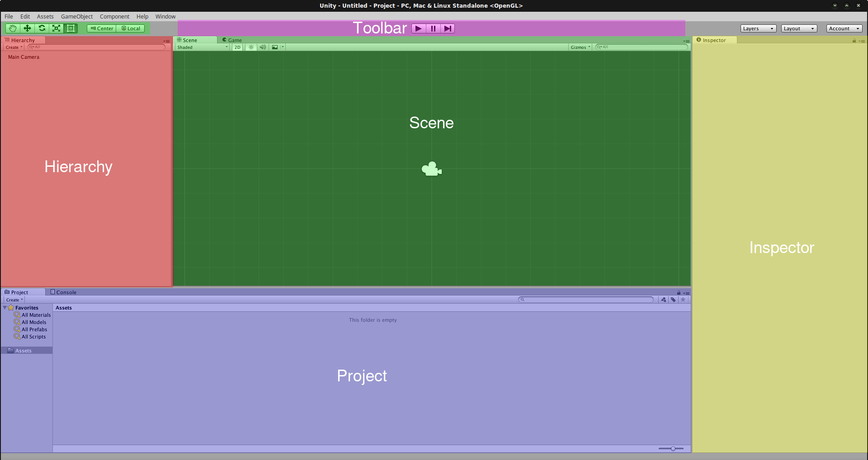Viewport: 868px width, 460px height.
Task: Open the Gizmos dropdown
Action: 580,47
